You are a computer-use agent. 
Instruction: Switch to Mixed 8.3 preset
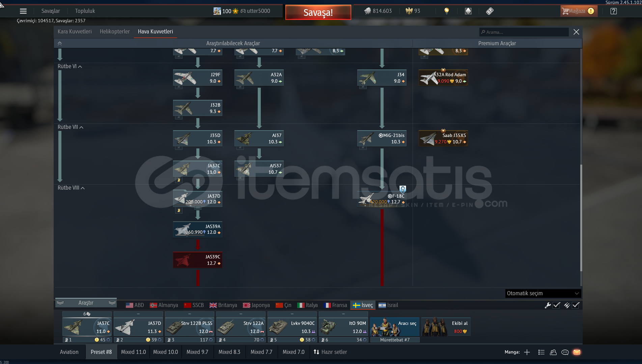pyautogui.click(x=229, y=352)
